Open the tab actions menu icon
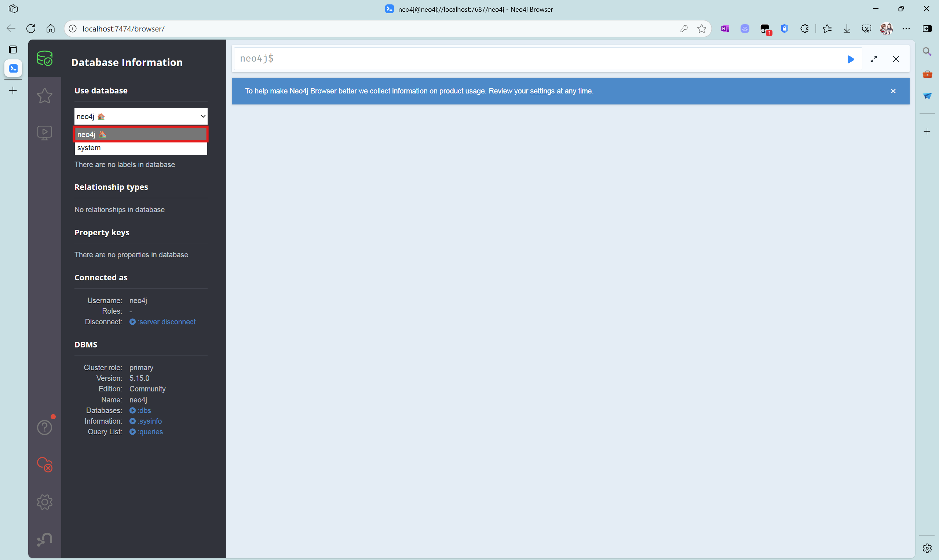The width and height of the screenshot is (939, 560). pyautogui.click(x=13, y=49)
